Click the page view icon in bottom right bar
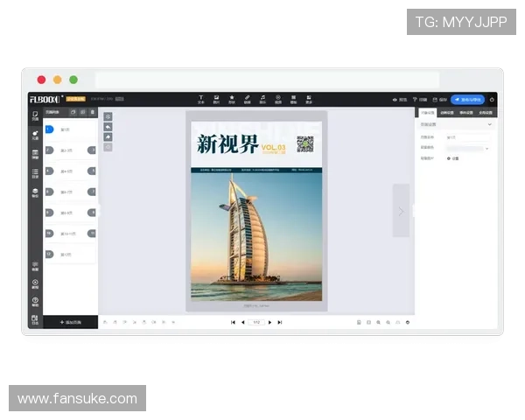The width and height of the screenshot is (525, 420). (359, 322)
